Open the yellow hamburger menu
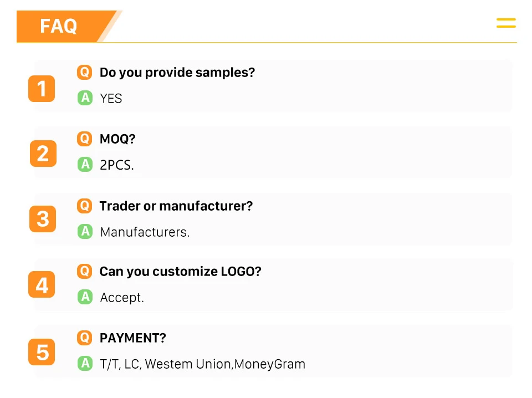This screenshot has height=398, width=532. (506, 23)
